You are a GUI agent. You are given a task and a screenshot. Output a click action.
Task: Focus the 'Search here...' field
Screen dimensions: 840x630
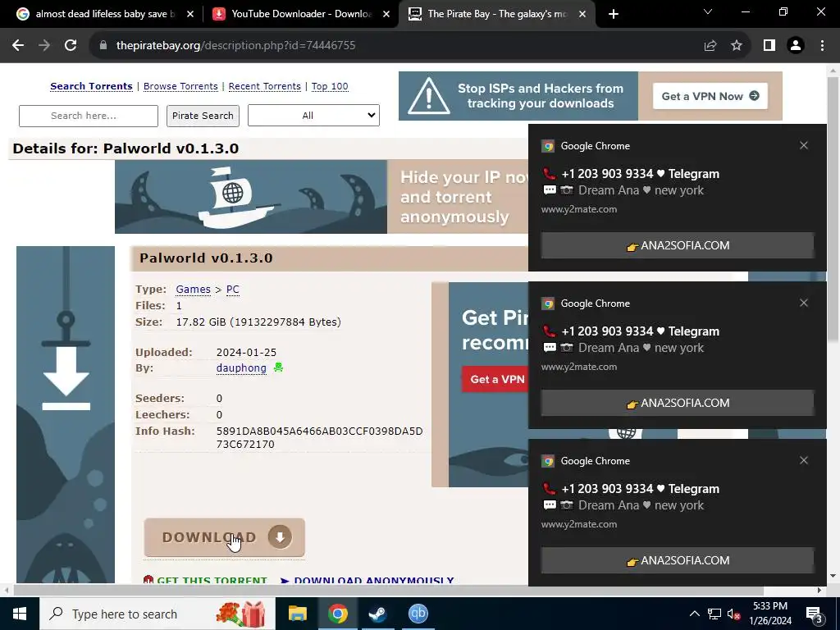[x=89, y=116]
